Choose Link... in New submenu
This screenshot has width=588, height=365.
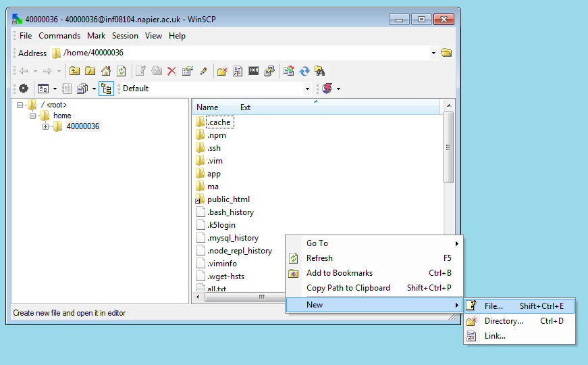coord(519,336)
